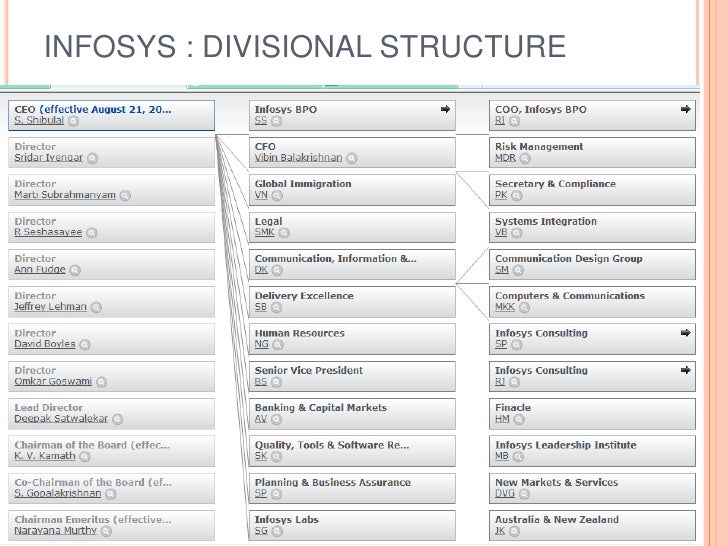The image size is (728, 546).
Task: Select the 'Human Resources' title text
Action: pyautogui.click(x=299, y=333)
